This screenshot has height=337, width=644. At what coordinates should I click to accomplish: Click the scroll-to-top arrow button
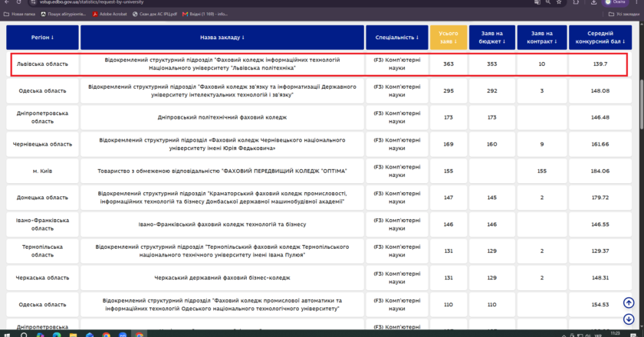click(x=629, y=303)
